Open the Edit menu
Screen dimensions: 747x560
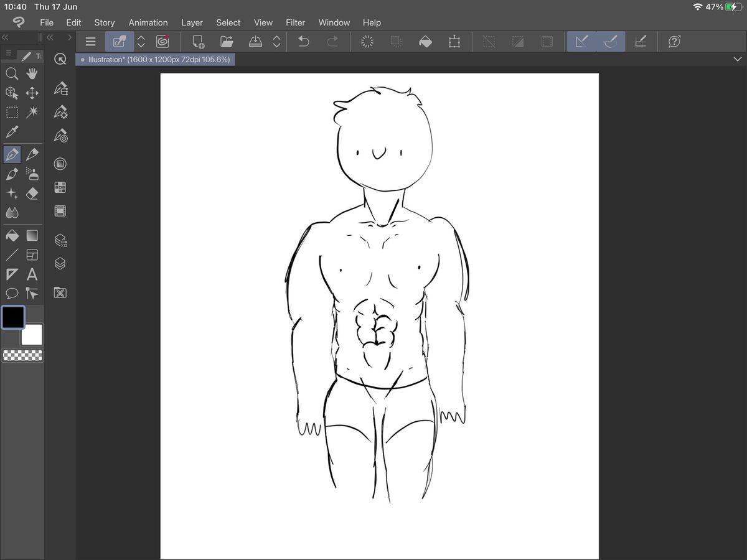[73, 22]
